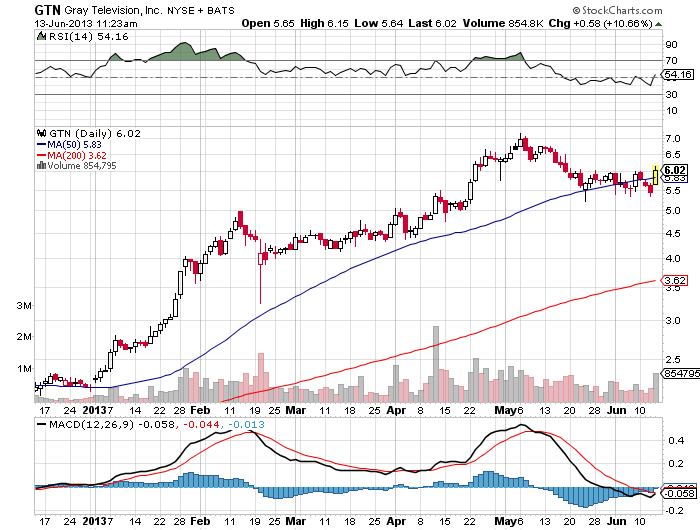700x530 pixels.
Task: Click the NYSE + BATS exchange label
Action: 201,11
